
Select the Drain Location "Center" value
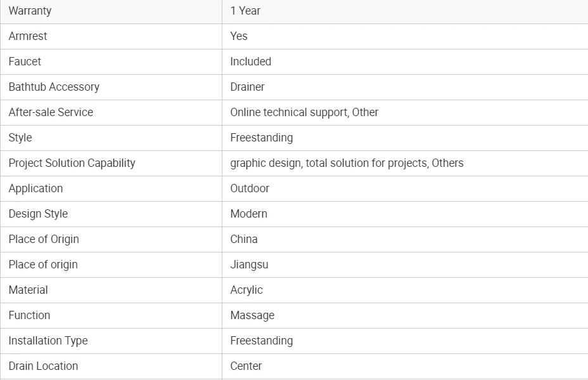246,366
